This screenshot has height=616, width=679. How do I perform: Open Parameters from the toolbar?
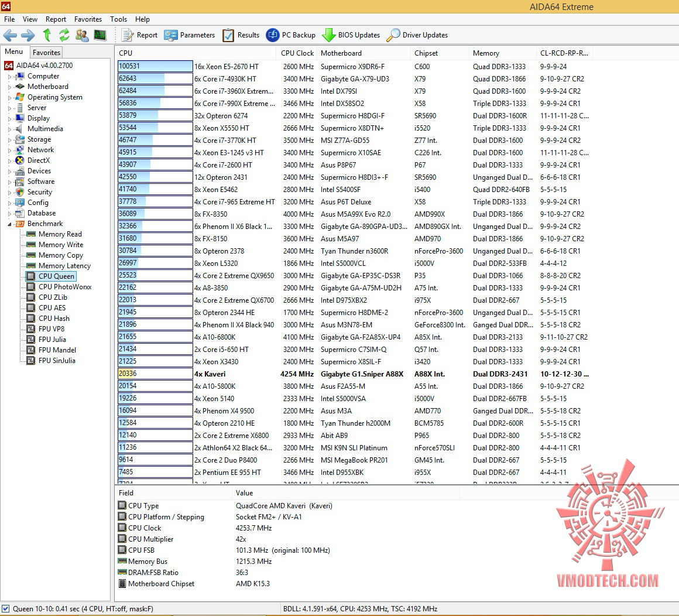click(190, 35)
